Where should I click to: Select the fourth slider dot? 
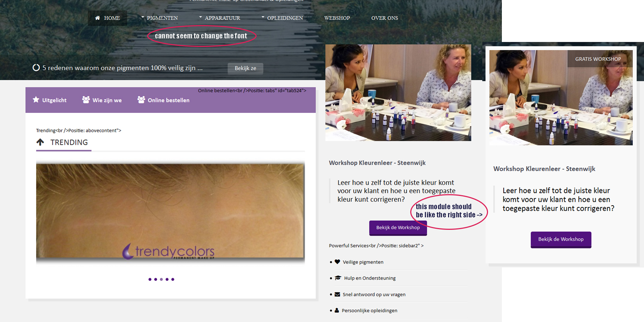point(167,279)
